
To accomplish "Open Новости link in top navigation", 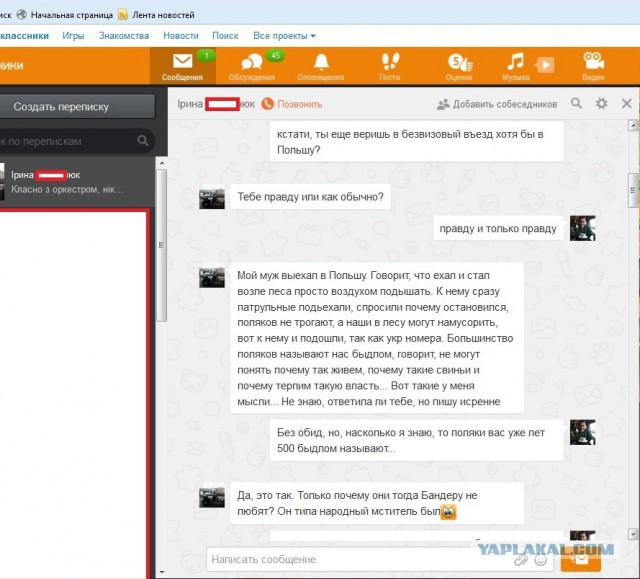I will (x=181, y=35).
